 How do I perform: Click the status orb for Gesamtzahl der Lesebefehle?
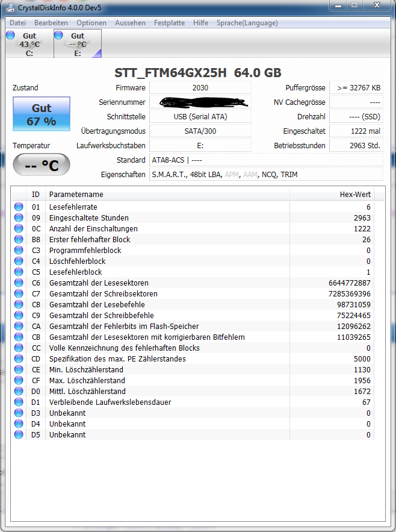(x=19, y=304)
